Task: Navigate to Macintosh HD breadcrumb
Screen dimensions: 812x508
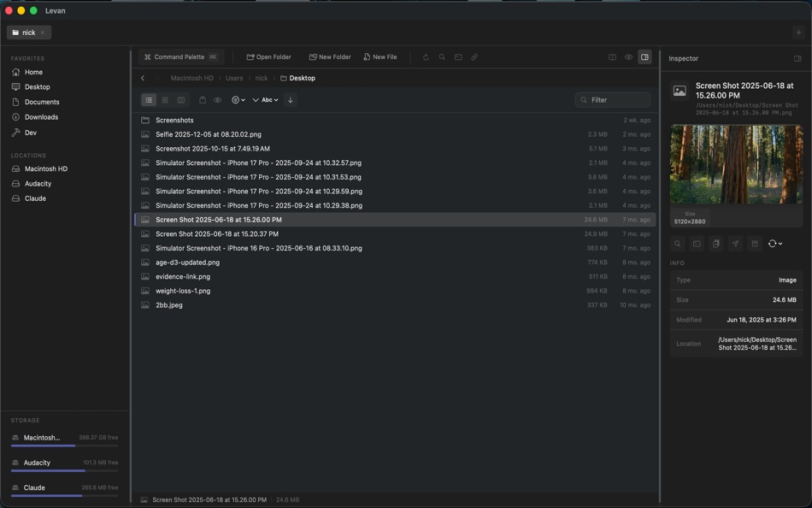Action: [x=191, y=79]
